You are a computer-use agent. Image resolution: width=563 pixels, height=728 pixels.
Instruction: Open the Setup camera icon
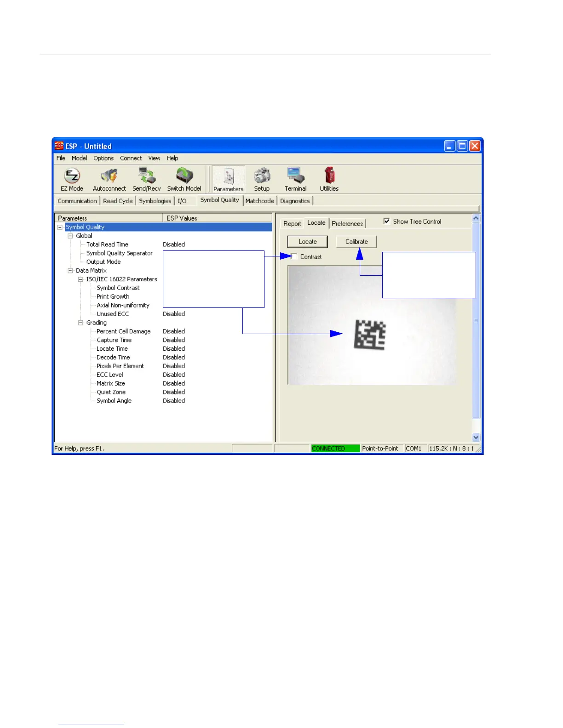pyautogui.click(x=262, y=179)
